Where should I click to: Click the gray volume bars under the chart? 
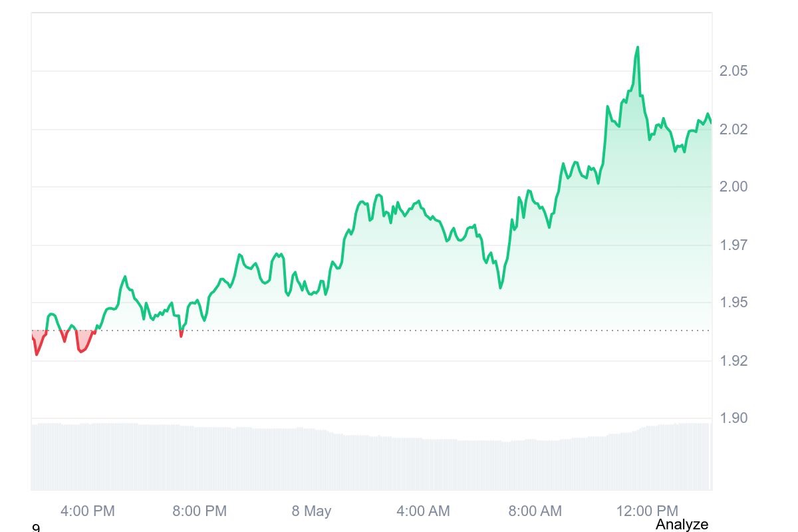pos(371,459)
